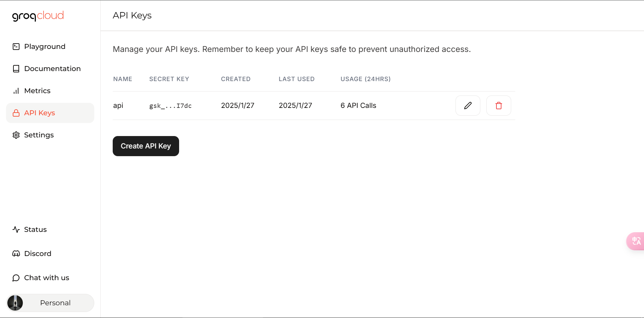This screenshot has width=644, height=318.
Task: Click the API Keys lock icon
Action: [x=16, y=113]
